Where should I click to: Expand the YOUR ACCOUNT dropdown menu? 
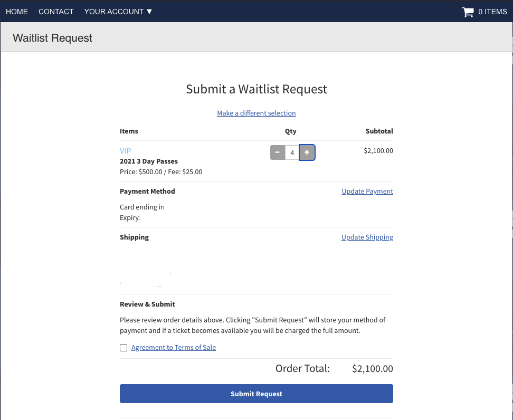[x=118, y=12]
